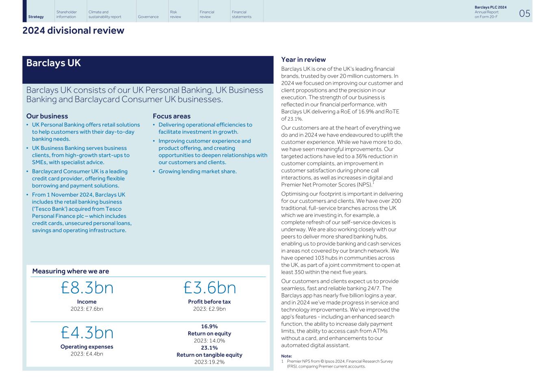Screen dimensions: 555x392
Task: Open the Strategy section tab
Action: (x=36, y=17)
